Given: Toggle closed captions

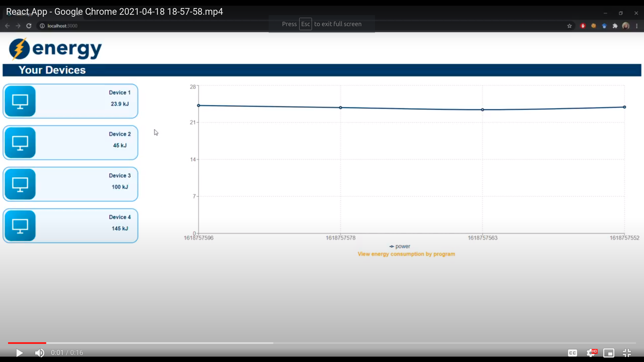Looking at the screenshot, I should (x=573, y=353).
